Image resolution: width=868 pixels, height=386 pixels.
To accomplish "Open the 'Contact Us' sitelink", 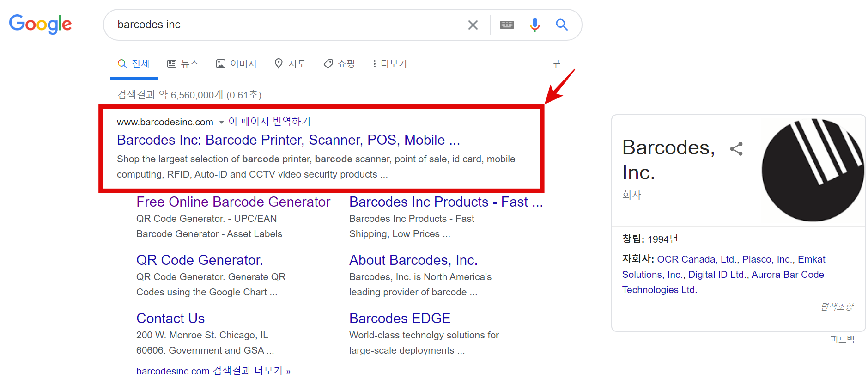I will point(170,318).
